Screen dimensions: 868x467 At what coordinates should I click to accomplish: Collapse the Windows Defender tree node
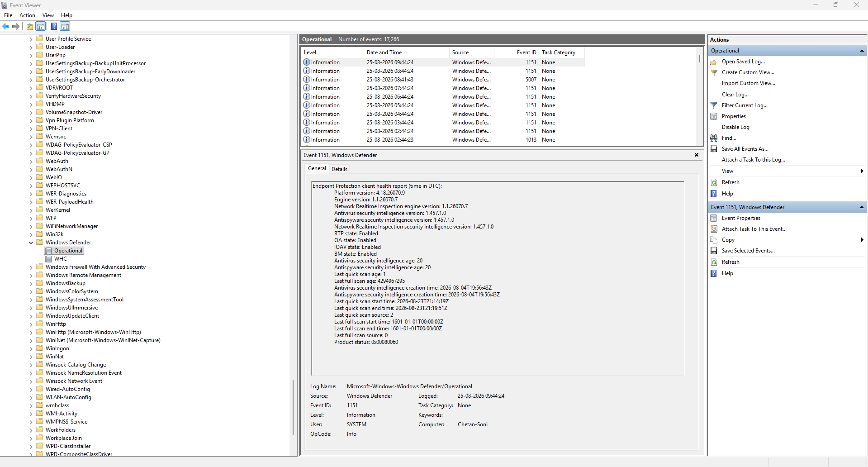(31, 243)
